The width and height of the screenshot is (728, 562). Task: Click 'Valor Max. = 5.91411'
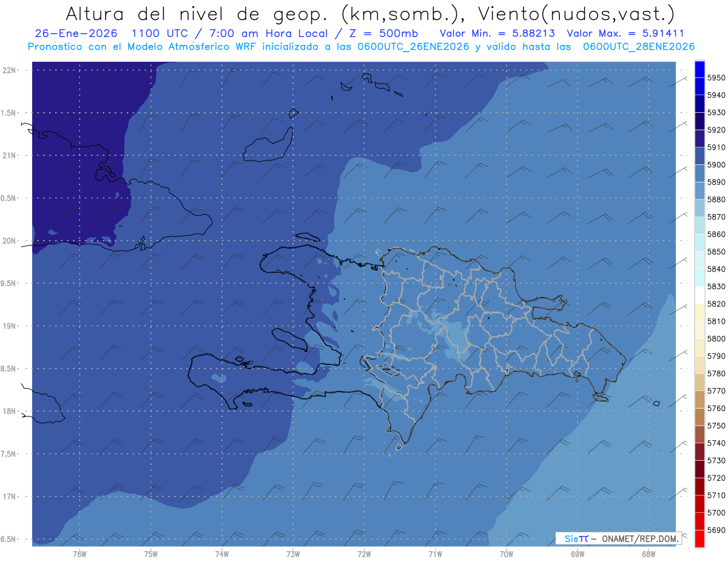625,33
